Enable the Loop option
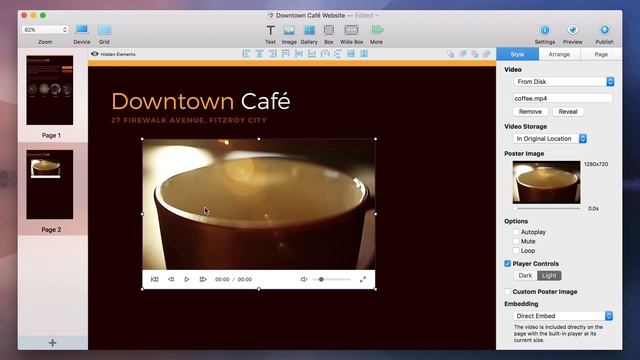 [x=516, y=251]
